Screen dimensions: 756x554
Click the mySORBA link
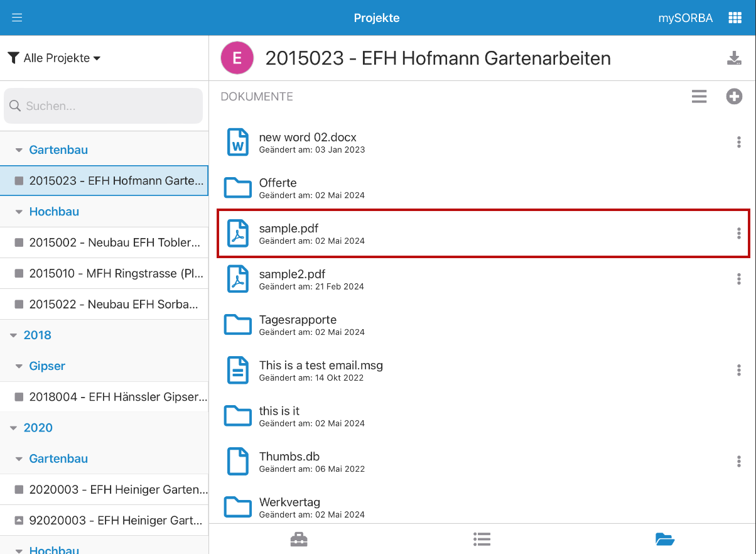[685, 18]
